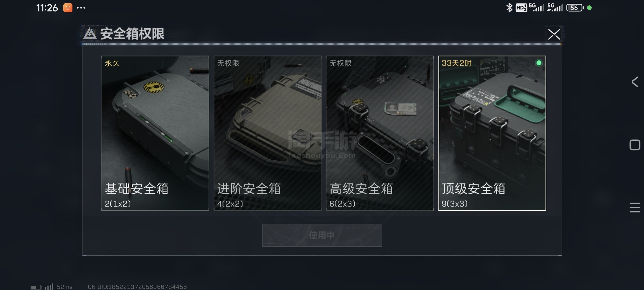Select the 进阶安全箱 card
This screenshot has width=644, height=290.
(267, 133)
